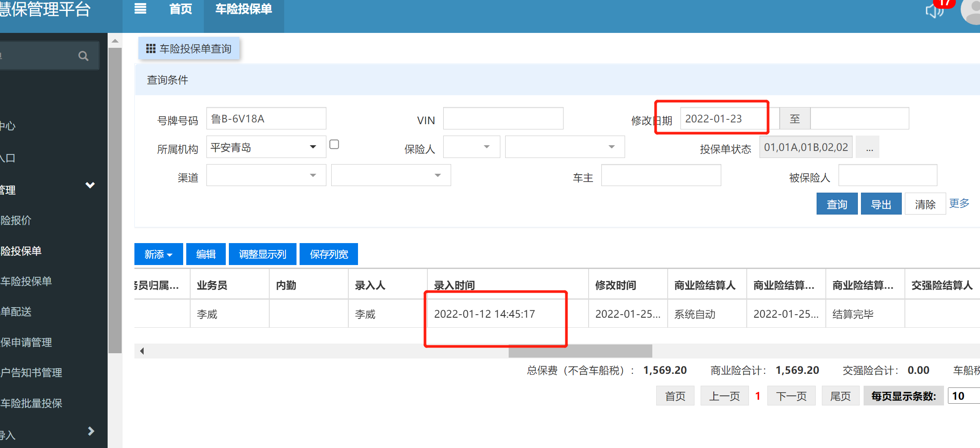Click the 修改日期 end date field
This screenshot has height=448, width=980.
860,118
